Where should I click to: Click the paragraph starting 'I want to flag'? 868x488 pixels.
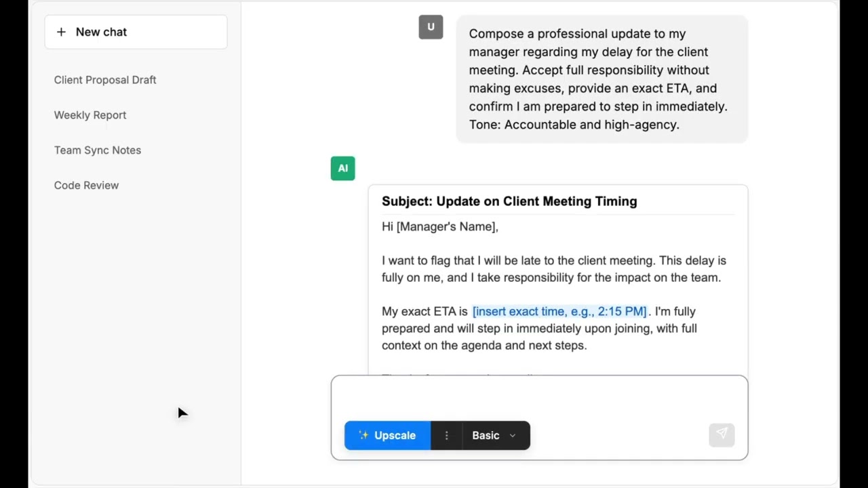pos(553,269)
